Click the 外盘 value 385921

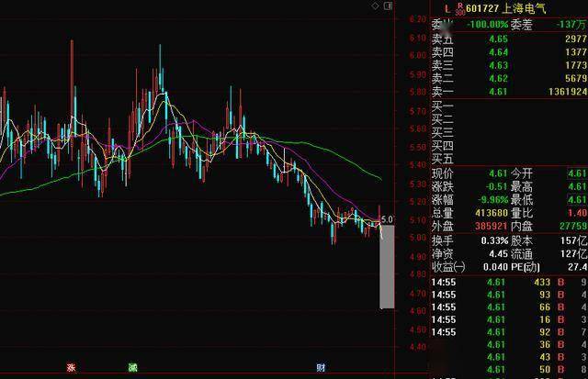[x=492, y=226]
